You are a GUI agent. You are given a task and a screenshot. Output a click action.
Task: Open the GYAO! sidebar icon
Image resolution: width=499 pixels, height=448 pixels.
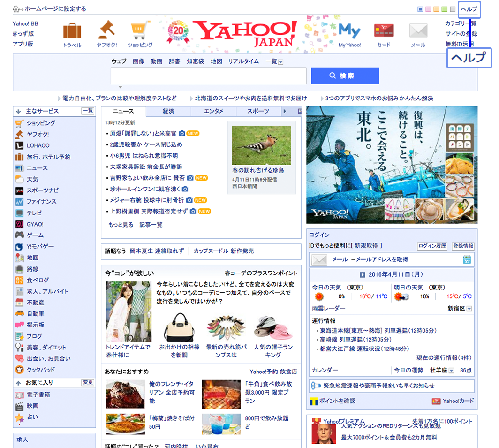19,224
